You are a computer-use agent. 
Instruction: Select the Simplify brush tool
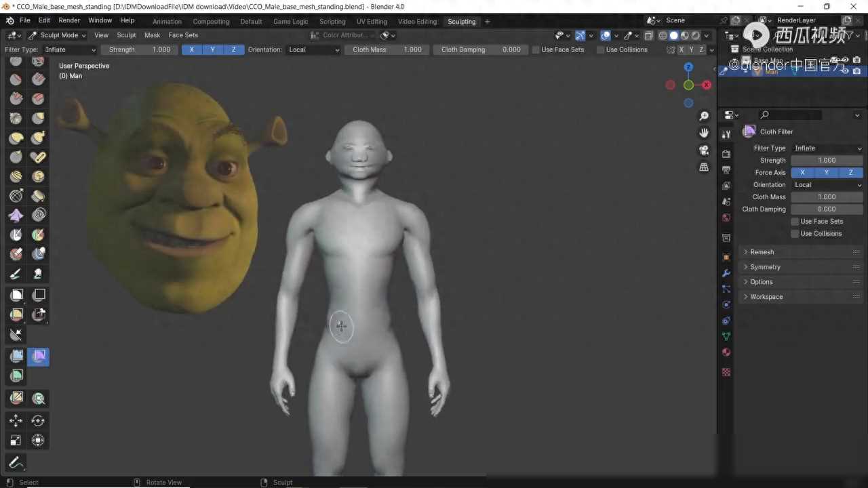tap(39, 216)
